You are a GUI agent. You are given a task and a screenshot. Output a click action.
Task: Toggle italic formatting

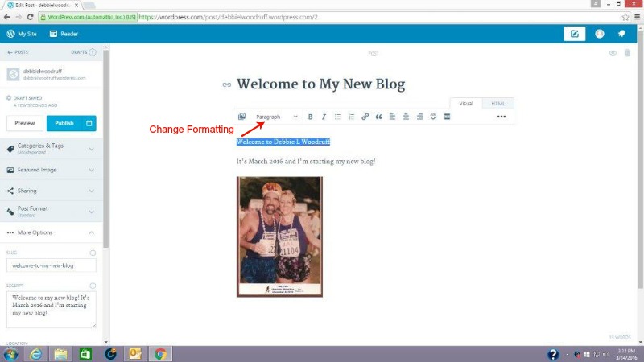(x=324, y=117)
